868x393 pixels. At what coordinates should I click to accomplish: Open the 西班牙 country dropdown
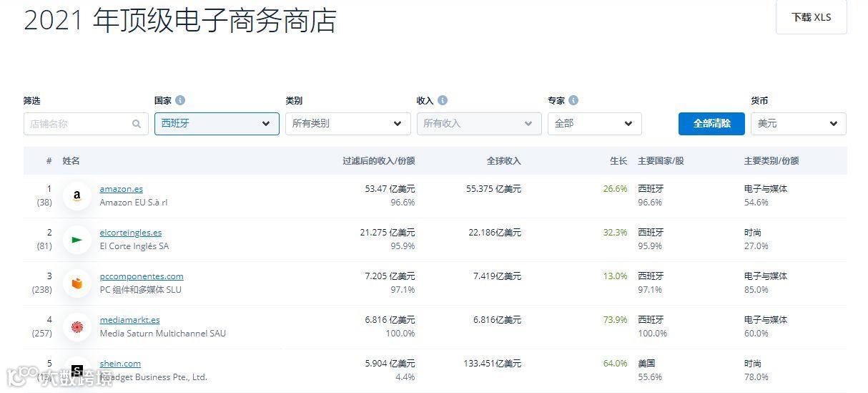point(217,124)
